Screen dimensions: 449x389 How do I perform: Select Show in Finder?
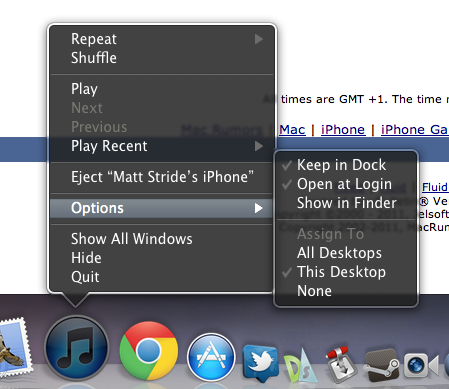(346, 203)
